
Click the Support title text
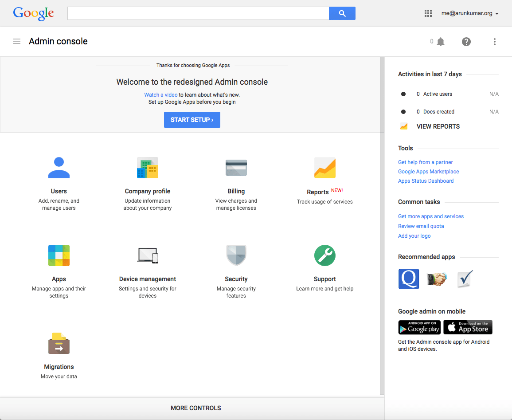324,279
